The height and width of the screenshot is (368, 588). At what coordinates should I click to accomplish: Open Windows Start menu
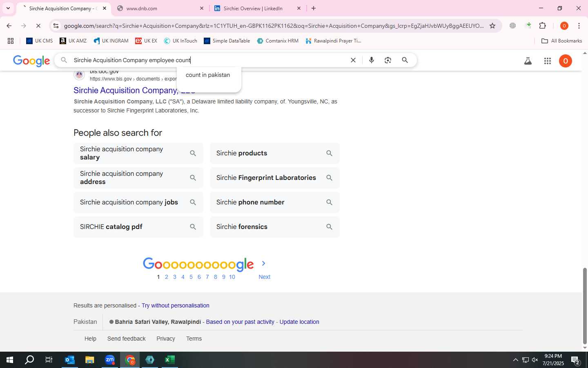coord(10,360)
